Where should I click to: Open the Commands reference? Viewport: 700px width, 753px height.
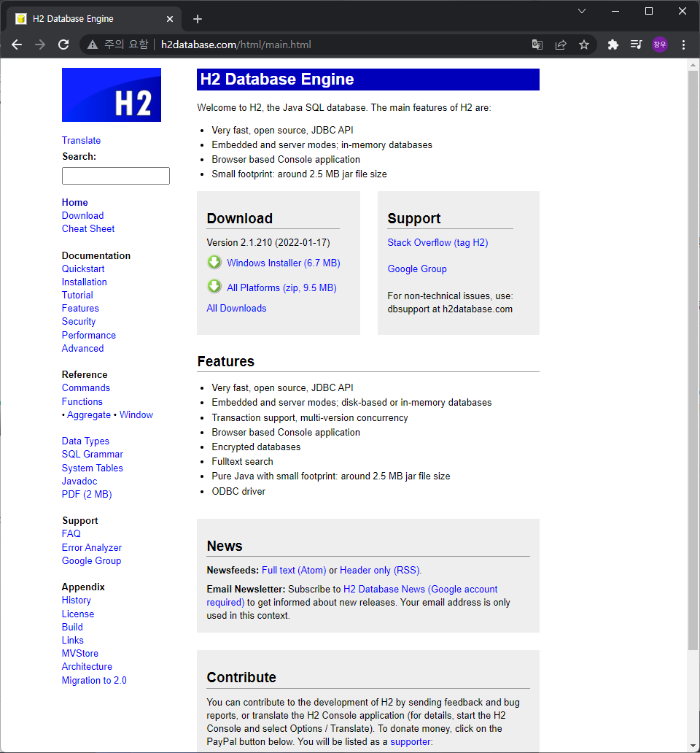coord(86,387)
